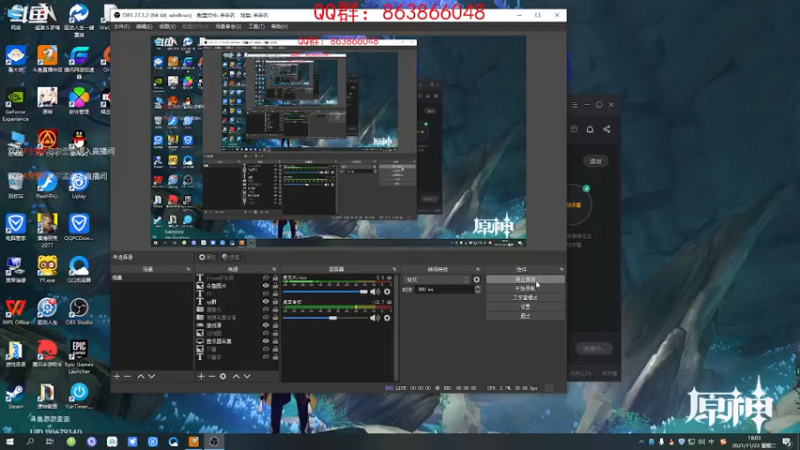The width and height of the screenshot is (800, 450).
Task: Open 桌面音频 audio settings gear
Action: (387, 318)
